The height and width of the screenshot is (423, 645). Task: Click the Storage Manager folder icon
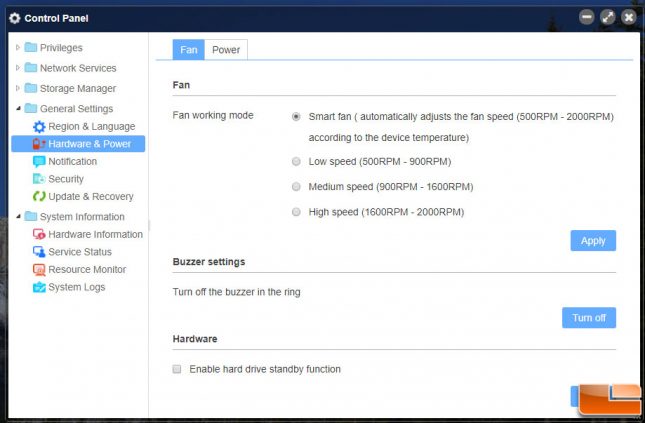pyautogui.click(x=31, y=88)
